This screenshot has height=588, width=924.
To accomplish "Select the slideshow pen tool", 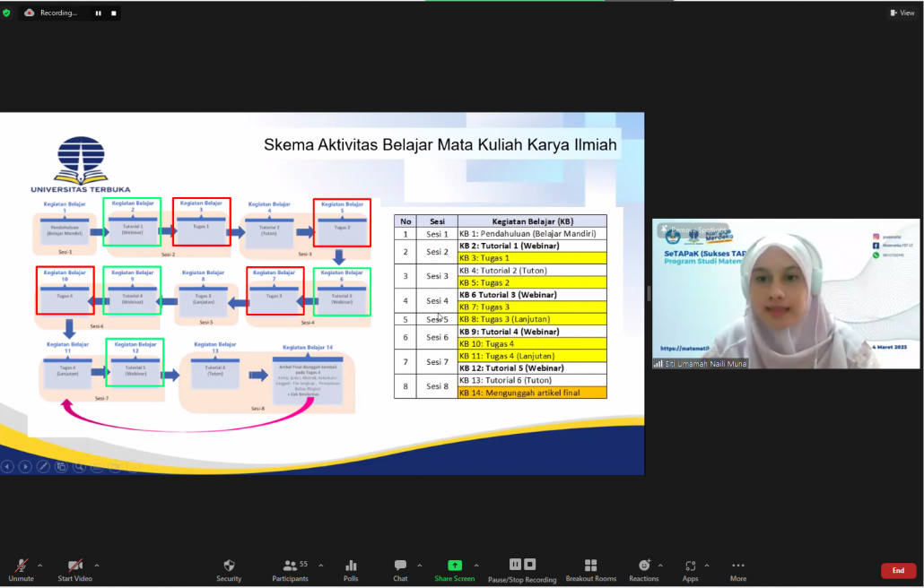I will 43,467.
